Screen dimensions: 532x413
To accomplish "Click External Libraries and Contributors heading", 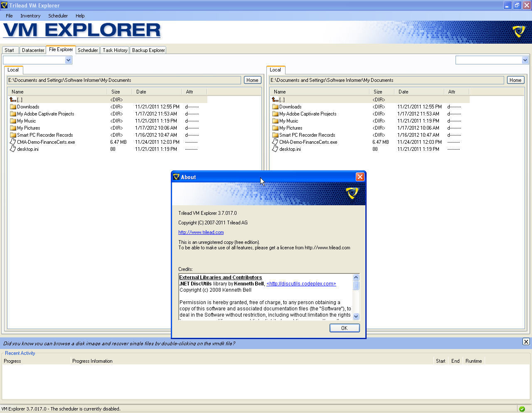I will (221, 278).
